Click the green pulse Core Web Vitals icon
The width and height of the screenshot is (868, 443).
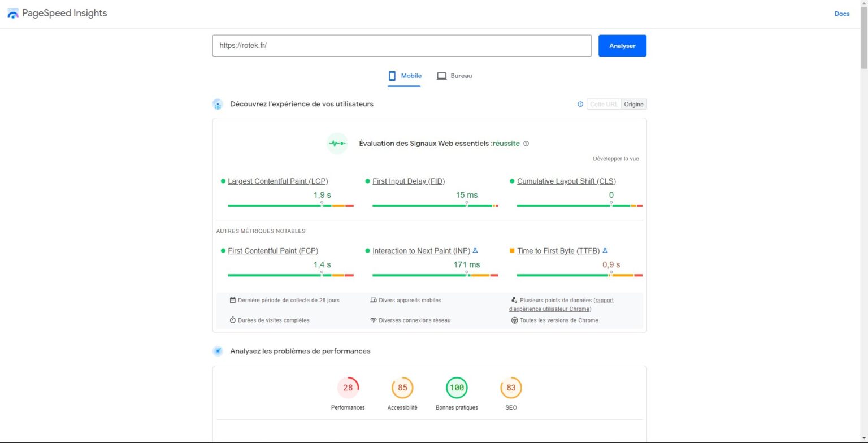pos(337,144)
